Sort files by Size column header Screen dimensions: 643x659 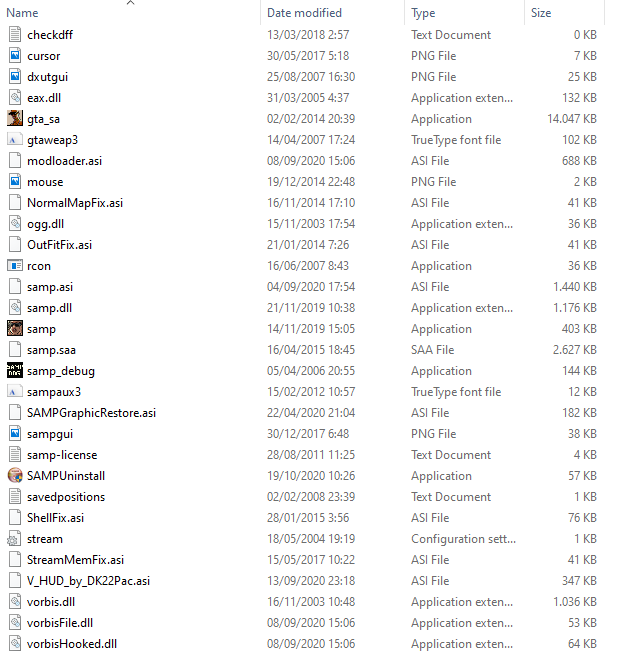(x=541, y=13)
